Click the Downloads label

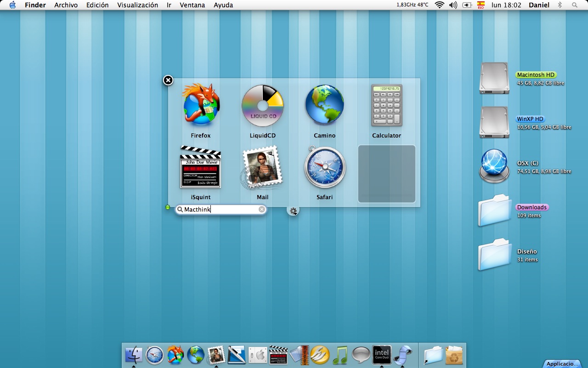[532, 207]
